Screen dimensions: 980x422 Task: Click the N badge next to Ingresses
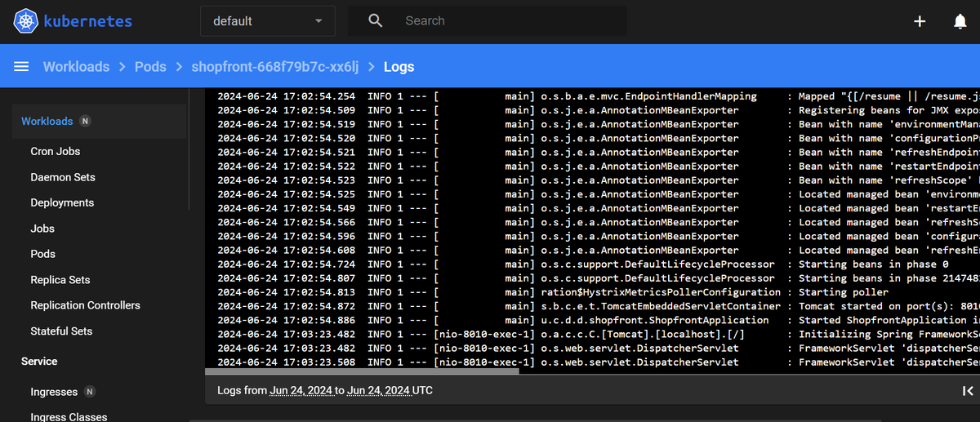click(x=90, y=392)
